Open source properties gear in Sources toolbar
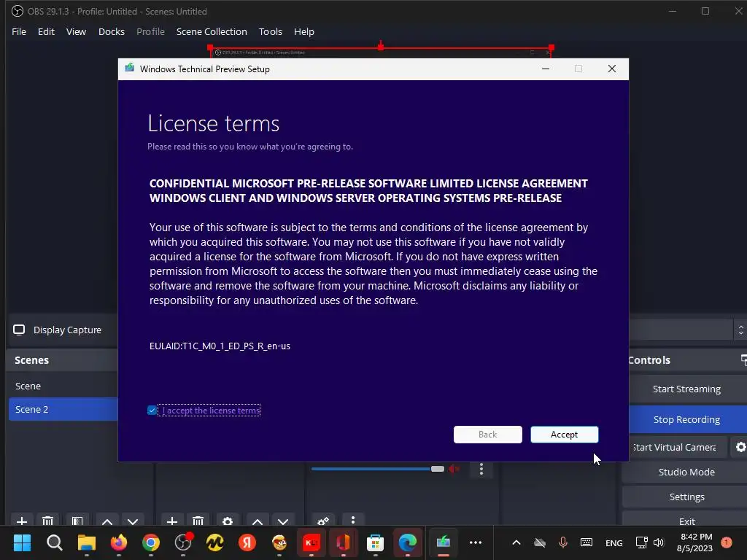The image size is (747, 560). coord(228,521)
